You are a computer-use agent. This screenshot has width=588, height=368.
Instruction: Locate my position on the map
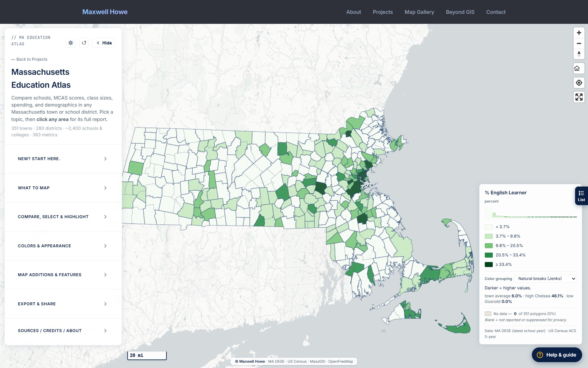tap(579, 83)
